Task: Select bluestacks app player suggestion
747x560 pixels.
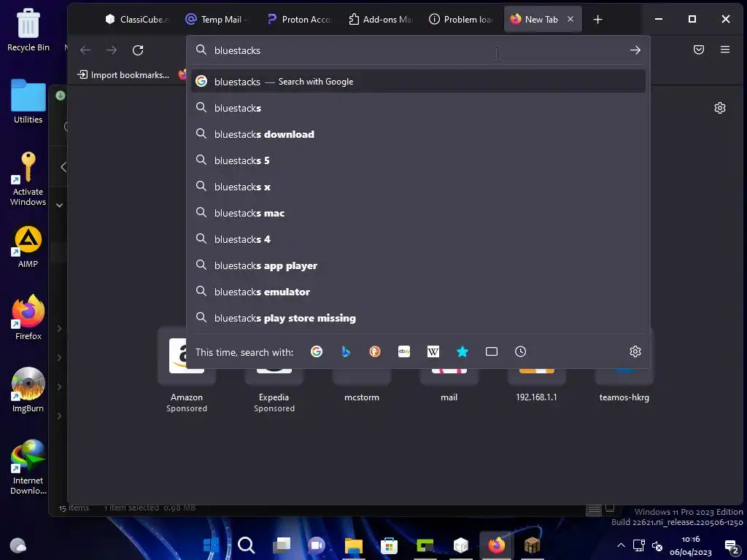Action: point(418,265)
